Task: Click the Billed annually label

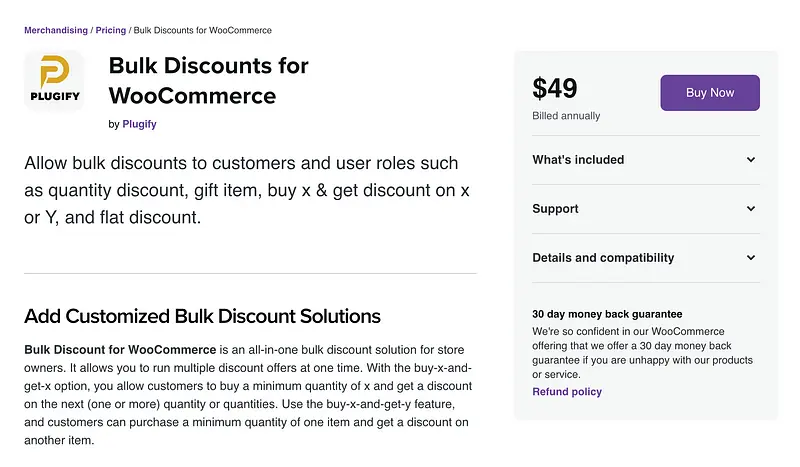Action: (566, 116)
